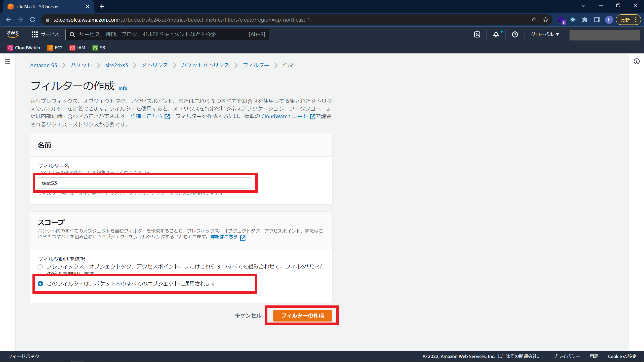Close the site24xs3 browser tab
The width and height of the screenshot is (644, 362).
pyautogui.click(x=88, y=7)
